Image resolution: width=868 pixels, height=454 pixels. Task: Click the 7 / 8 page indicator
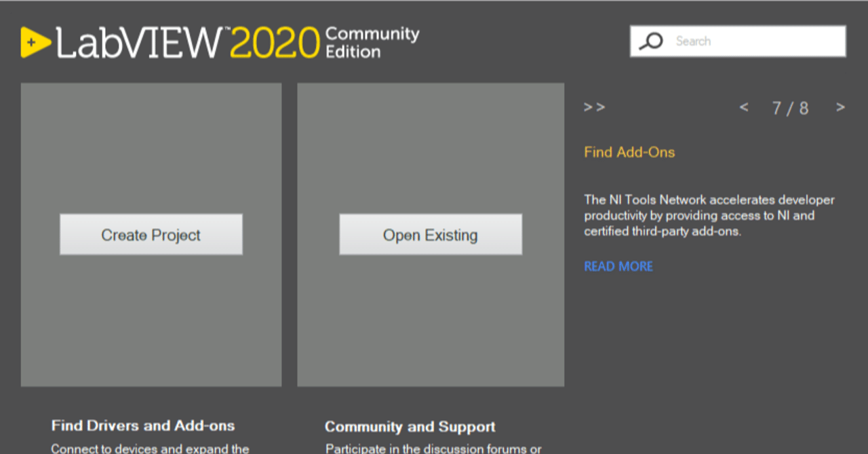click(790, 107)
